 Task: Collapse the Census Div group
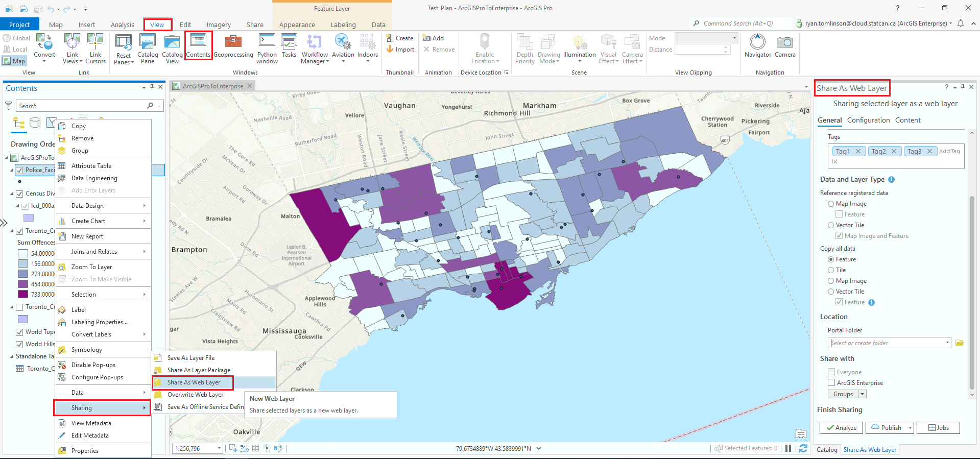[x=12, y=194]
